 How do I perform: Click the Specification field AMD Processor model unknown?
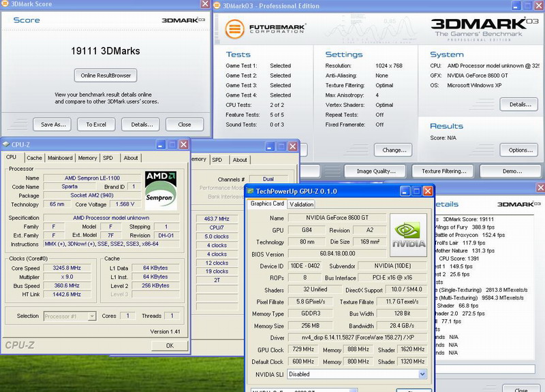[111, 218]
